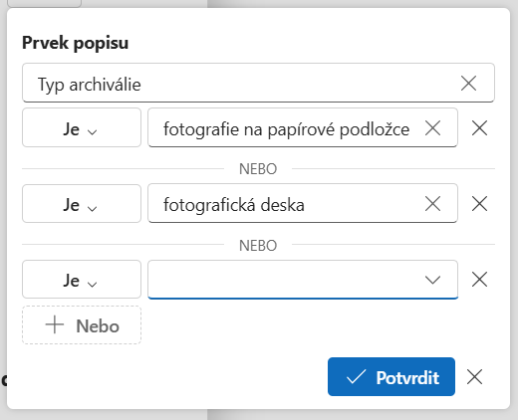This screenshot has width=518, height=420.
Task: Clear the Typ archiválie field selection
Action: click(x=468, y=83)
